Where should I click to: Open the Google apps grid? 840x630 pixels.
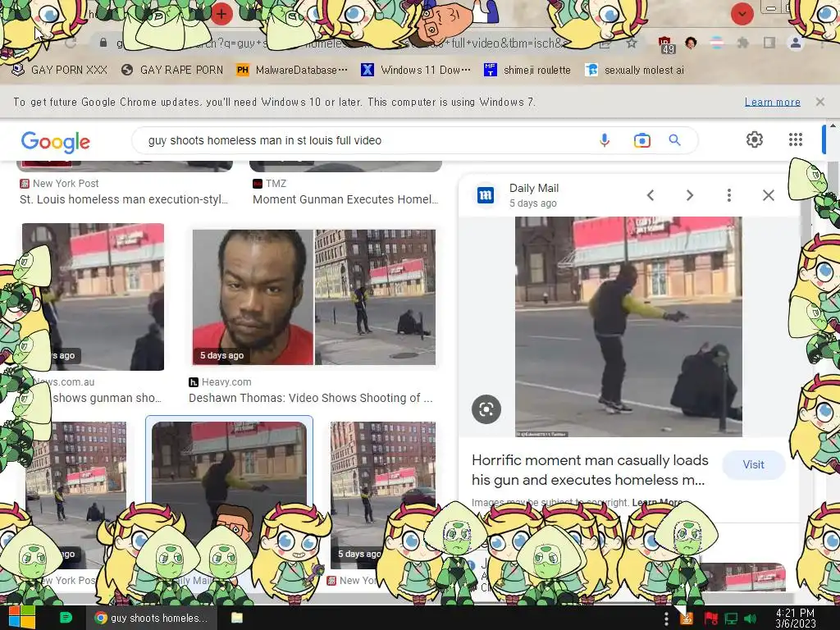coord(796,139)
